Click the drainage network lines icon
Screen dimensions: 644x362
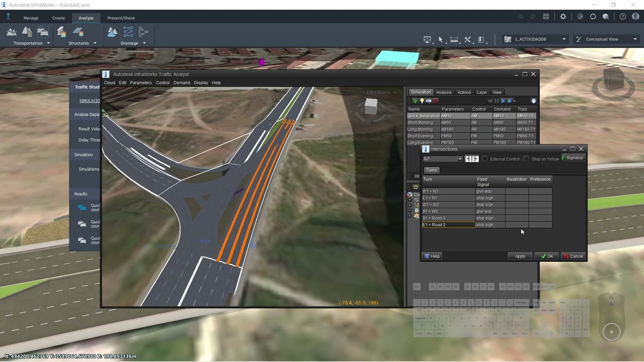pyautogui.click(x=128, y=32)
